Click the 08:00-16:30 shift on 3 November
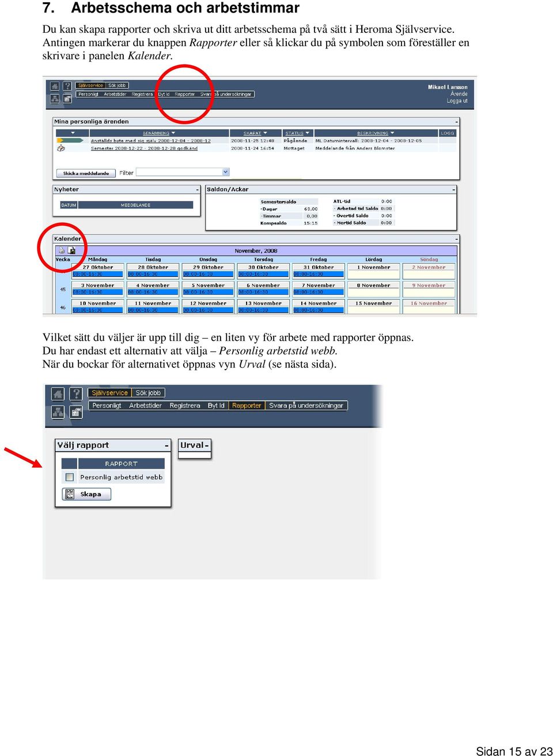553x756 pixels. [97, 292]
